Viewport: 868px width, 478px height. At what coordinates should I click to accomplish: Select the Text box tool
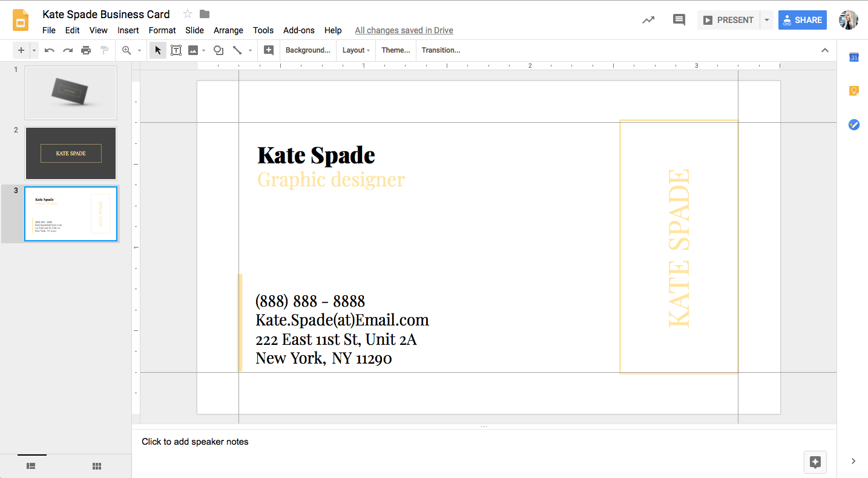(176, 50)
